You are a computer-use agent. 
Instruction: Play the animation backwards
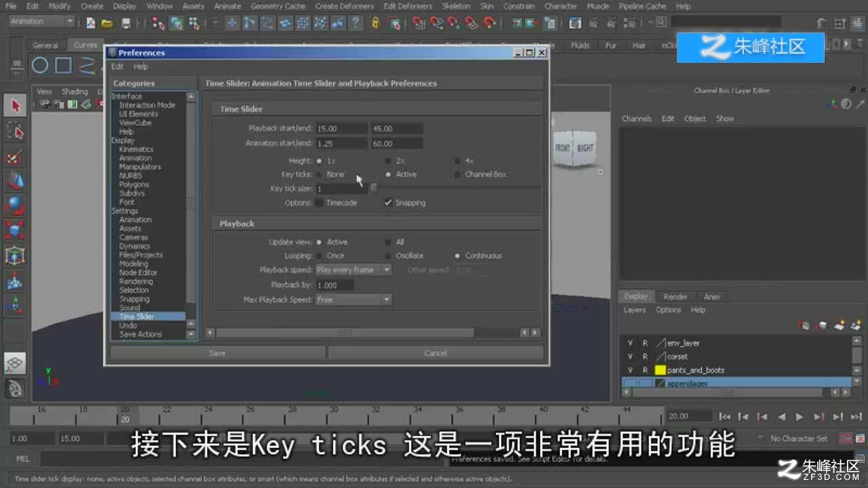coord(781,417)
